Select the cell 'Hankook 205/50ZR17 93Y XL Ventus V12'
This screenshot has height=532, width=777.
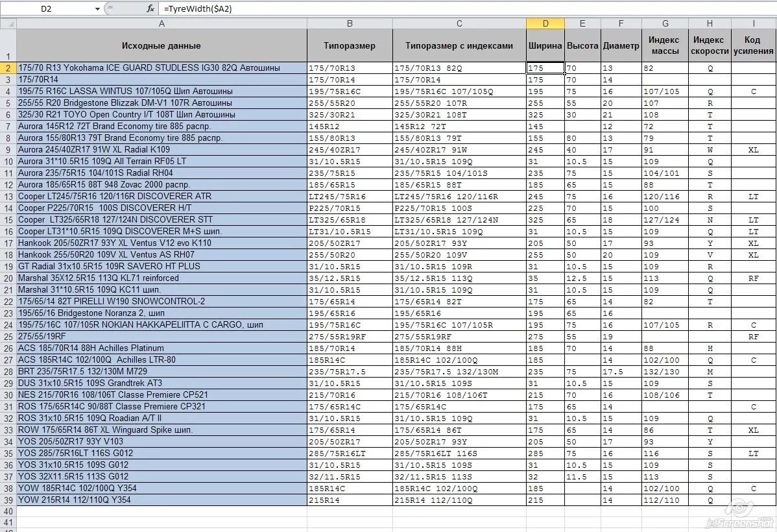point(161,243)
